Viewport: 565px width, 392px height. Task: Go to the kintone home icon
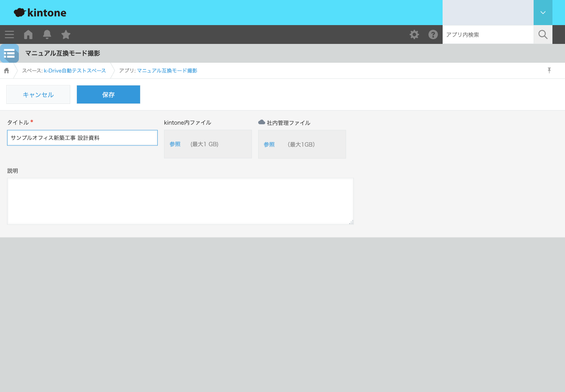pyautogui.click(x=28, y=34)
